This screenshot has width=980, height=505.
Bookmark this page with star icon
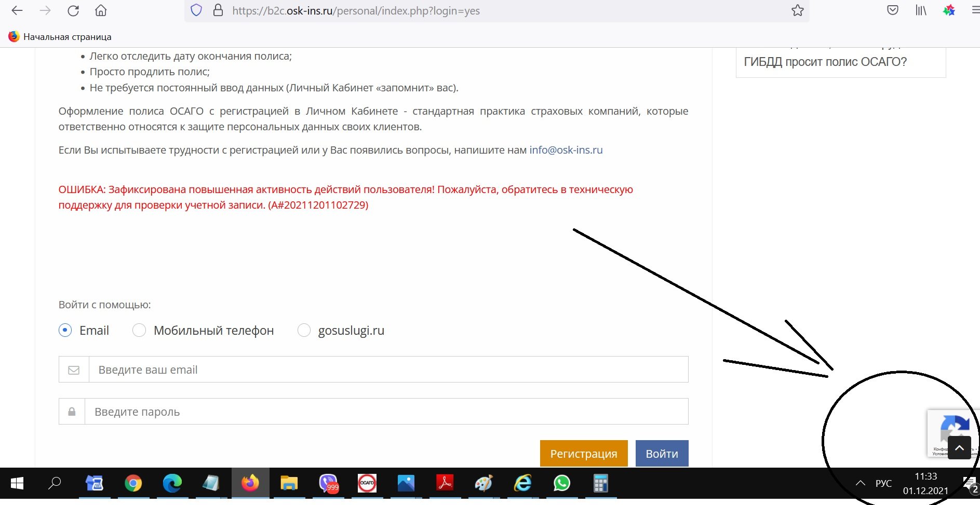coord(797,11)
